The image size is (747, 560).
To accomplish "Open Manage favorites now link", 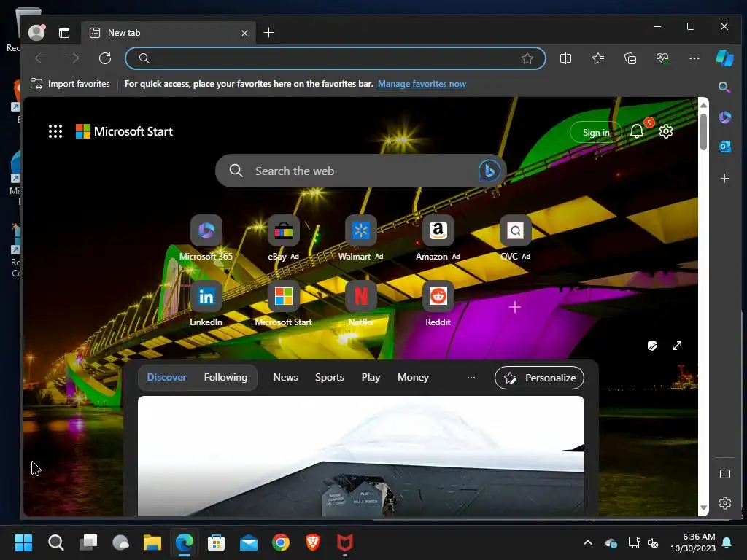I will click(x=422, y=84).
